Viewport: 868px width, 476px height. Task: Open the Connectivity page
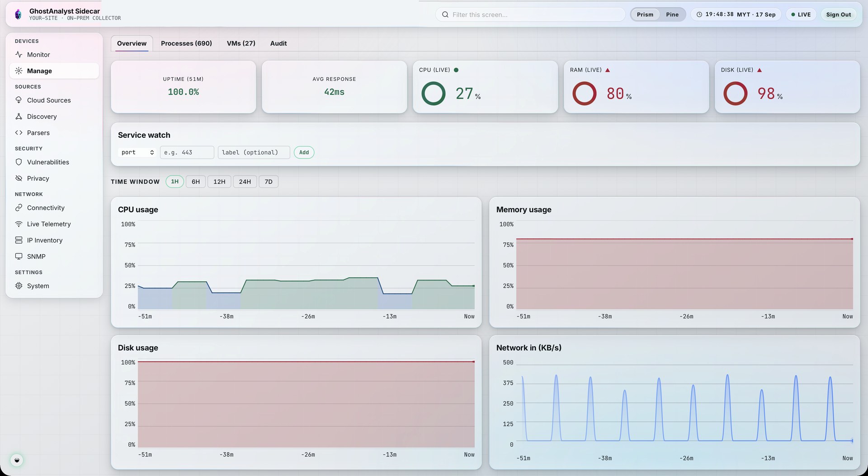[x=54, y=208]
